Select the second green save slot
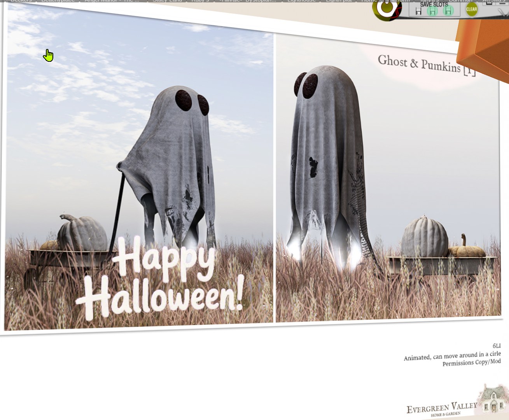The height and width of the screenshot is (420, 509). coord(432,11)
